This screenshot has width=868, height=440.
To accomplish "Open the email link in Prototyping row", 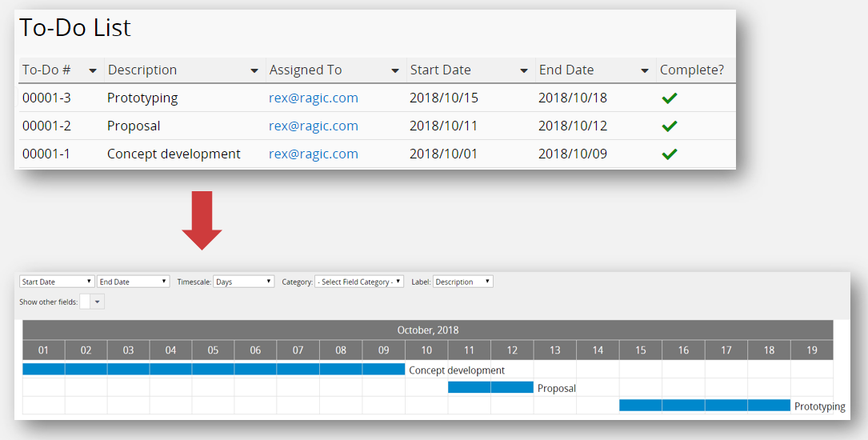I will (314, 98).
